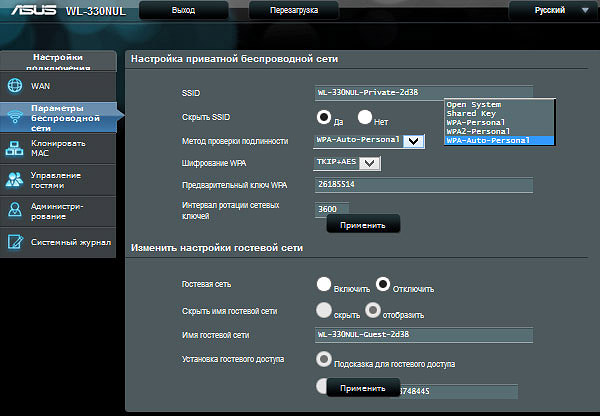This screenshot has height=416, width=600.
Task: Select 'Подсказка для гостевого доступа' option
Action: click(324, 359)
